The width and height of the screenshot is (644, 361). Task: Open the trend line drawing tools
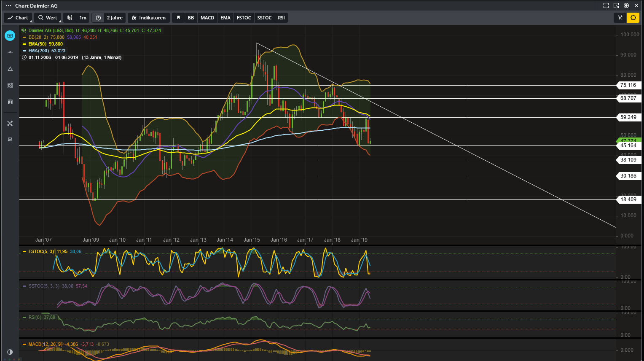10,86
